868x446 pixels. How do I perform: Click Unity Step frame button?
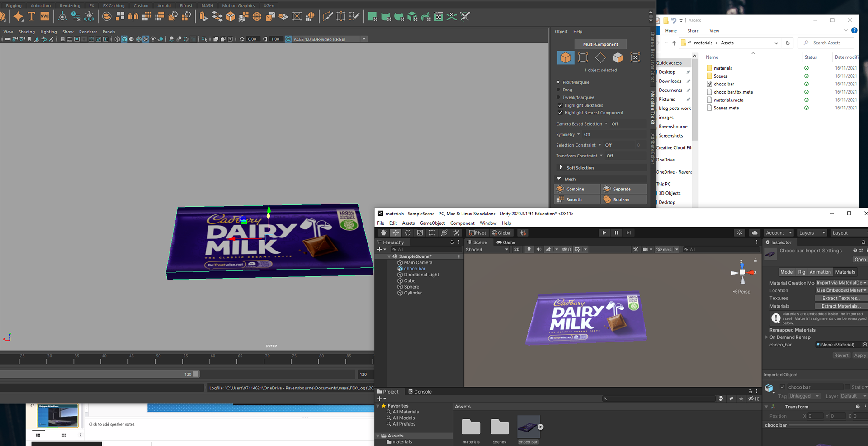coord(628,233)
